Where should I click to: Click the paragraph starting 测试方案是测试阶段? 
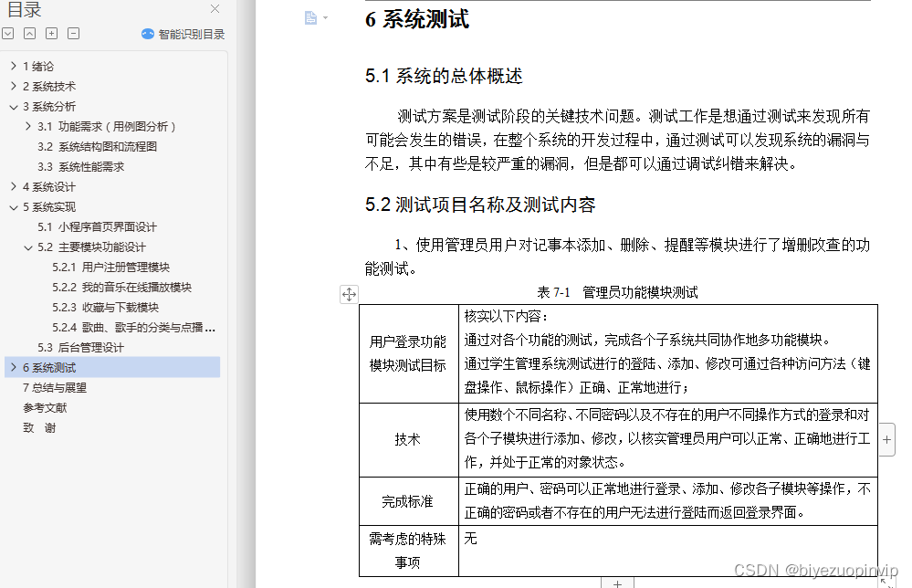pos(618,141)
